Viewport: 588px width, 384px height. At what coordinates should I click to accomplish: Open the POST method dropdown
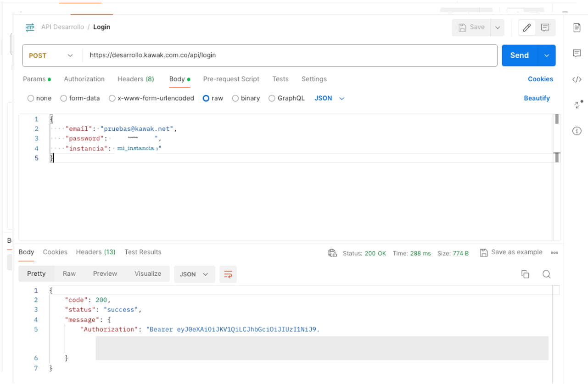click(x=51, y=56)
